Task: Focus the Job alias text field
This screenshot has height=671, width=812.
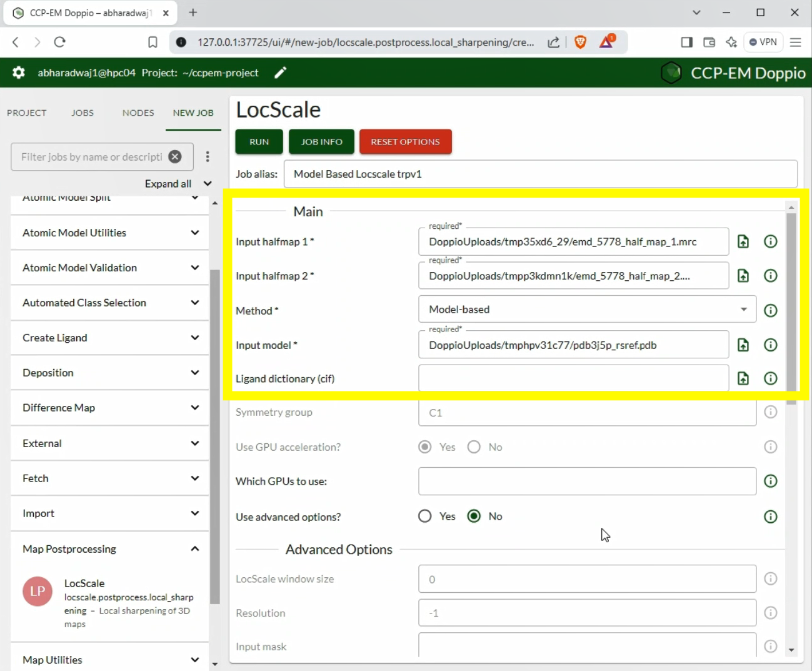Action: (541, 174)
